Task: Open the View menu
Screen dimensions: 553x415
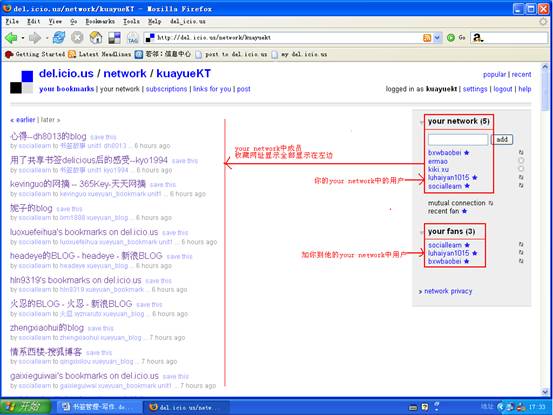Action: (55, 22)
